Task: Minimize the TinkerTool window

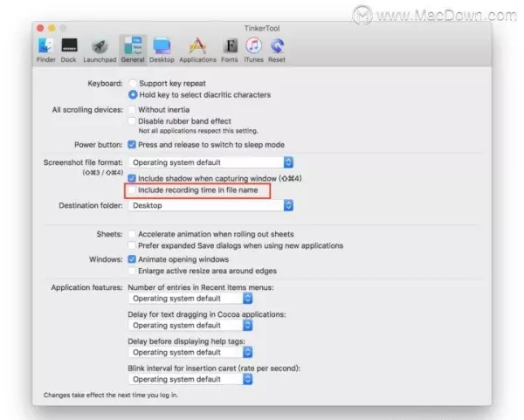Action: tap(52, 28)
